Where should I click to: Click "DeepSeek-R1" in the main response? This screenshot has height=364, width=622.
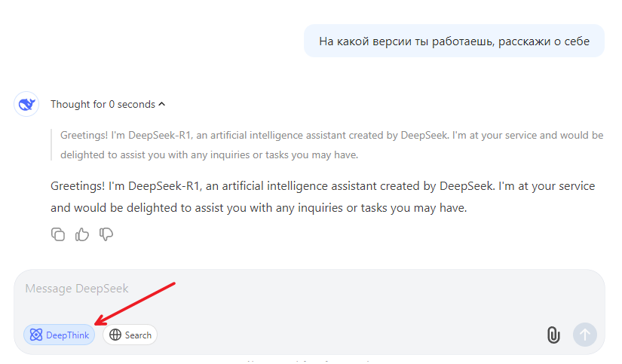pos(164,186)
